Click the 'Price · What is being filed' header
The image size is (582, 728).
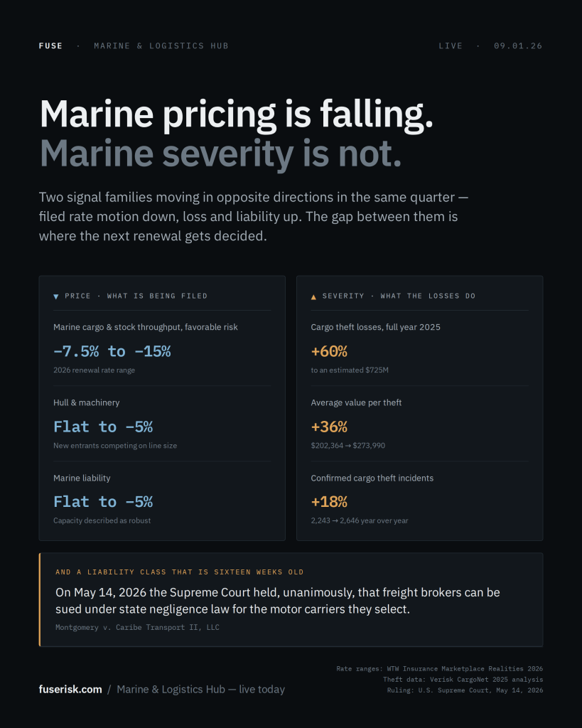pyautogui.click(x=136, y=296)
